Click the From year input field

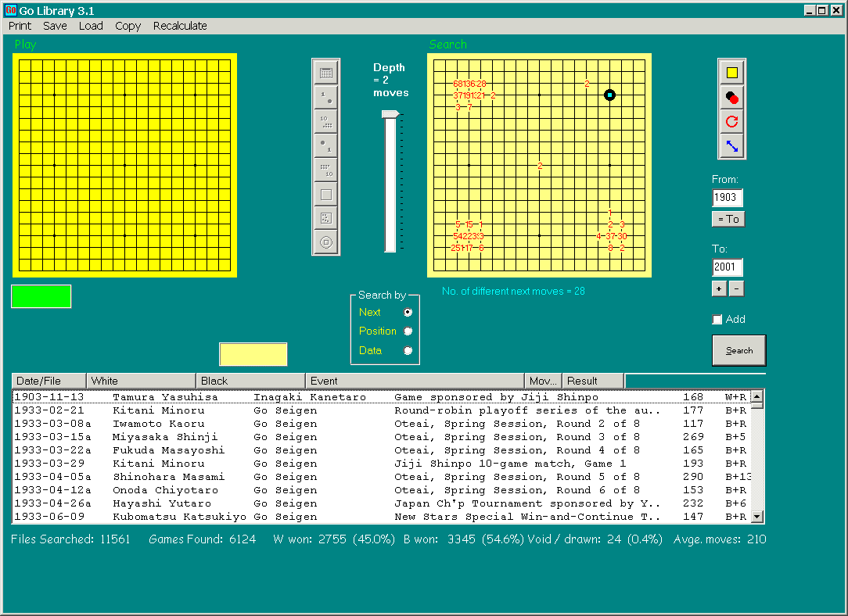coord(727,197)
